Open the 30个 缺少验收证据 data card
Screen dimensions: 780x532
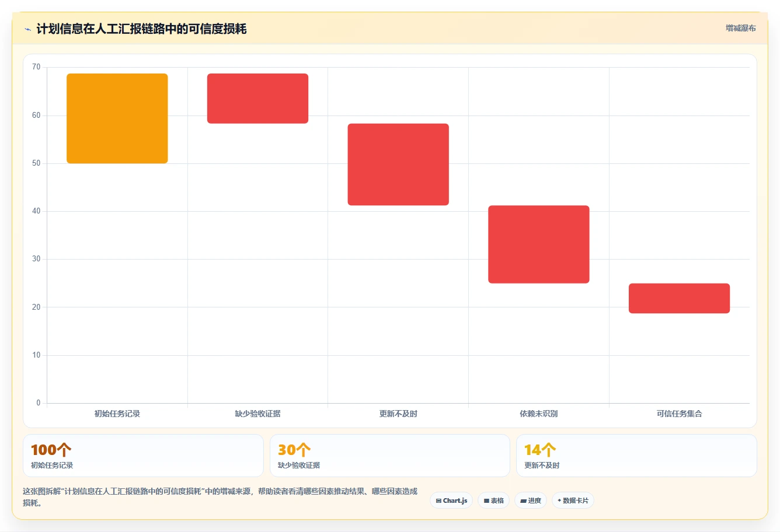(x=389, y=456)
